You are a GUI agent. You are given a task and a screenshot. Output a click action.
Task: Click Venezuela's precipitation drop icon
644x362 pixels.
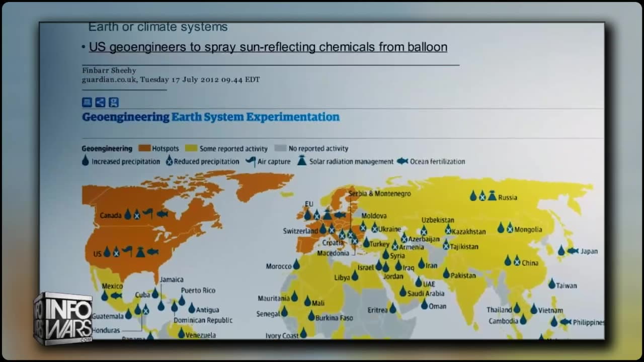click(181, 333)
